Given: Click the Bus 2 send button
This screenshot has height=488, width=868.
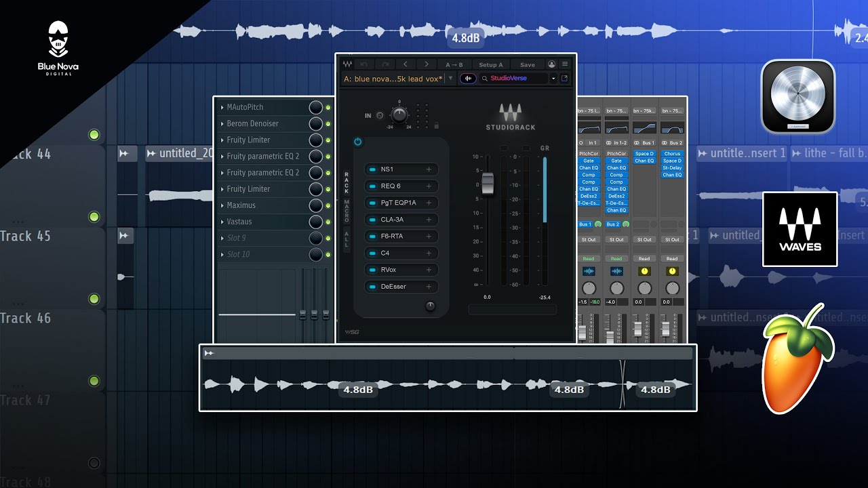Looking at the screenshot, I should coord(613,224).
